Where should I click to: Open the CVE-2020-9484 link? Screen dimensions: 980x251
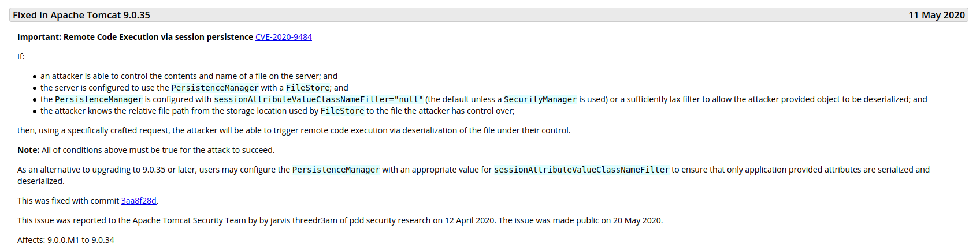click(283, 37)
